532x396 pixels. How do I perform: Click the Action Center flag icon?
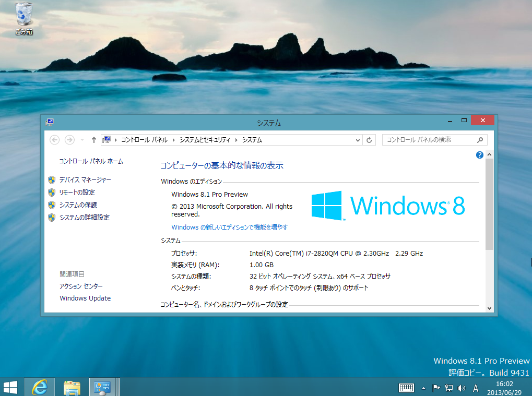click(x=436, y=388)
